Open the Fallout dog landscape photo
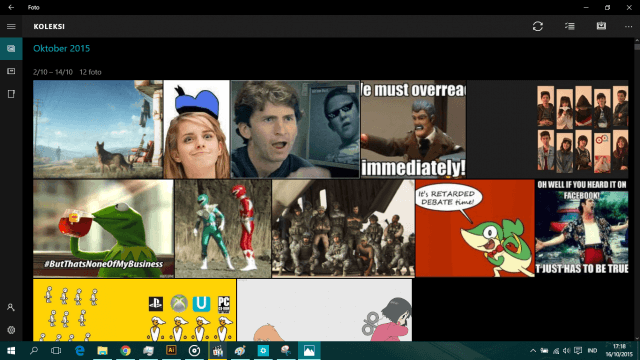 (98, 129)
